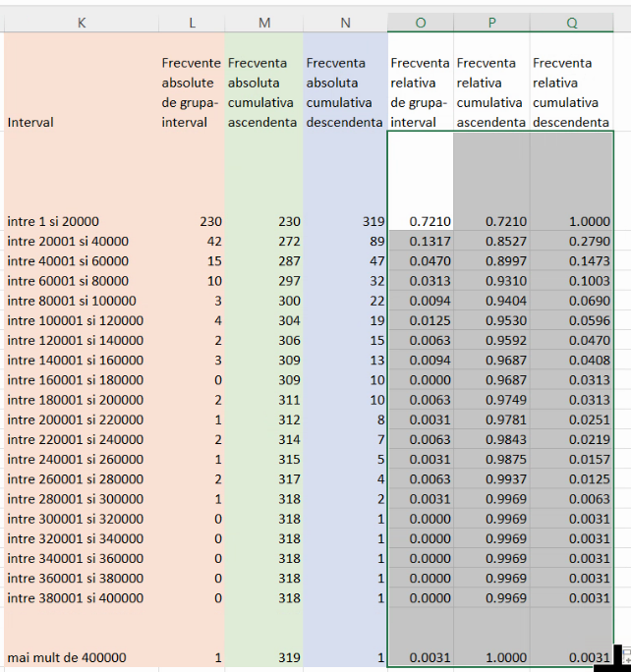Screen dimensions: 631x672
Task: Select highlighted column O header
Action: click(x=420, y=23)
